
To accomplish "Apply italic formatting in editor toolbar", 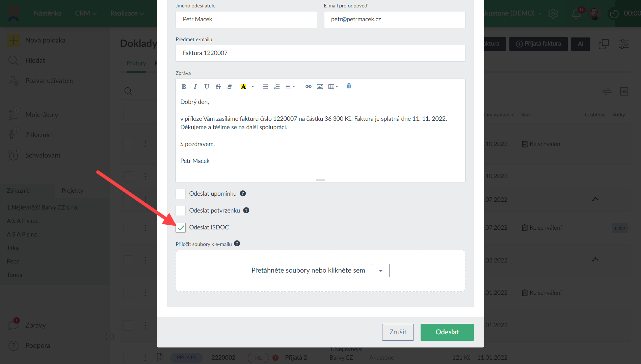I will coord(195,87).
